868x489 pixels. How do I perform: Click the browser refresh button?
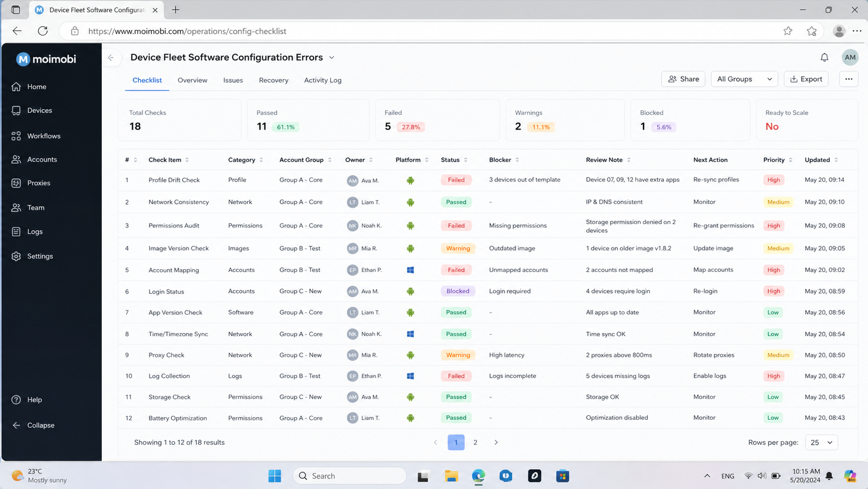(43, 31)
